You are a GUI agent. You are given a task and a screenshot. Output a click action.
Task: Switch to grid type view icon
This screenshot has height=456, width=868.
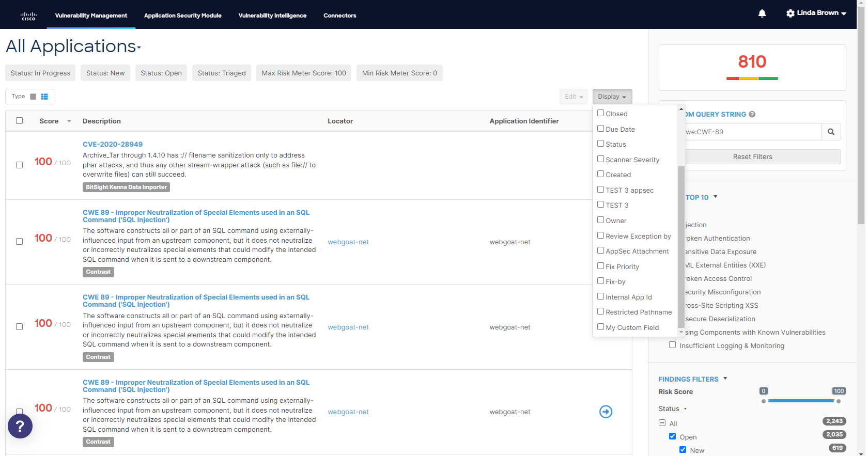coord(33,97)
